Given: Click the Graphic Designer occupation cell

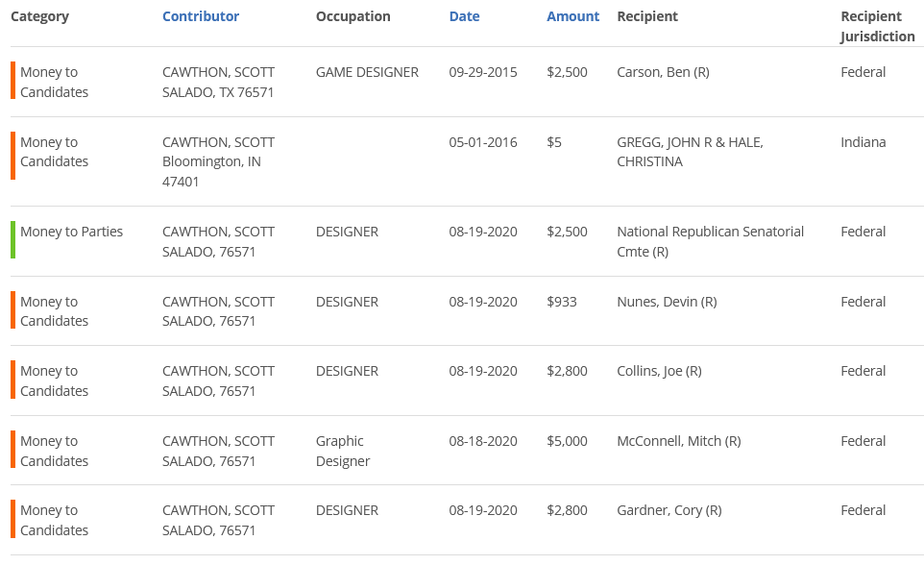Looking at the screenshot, I should click(x=342, y=451).
